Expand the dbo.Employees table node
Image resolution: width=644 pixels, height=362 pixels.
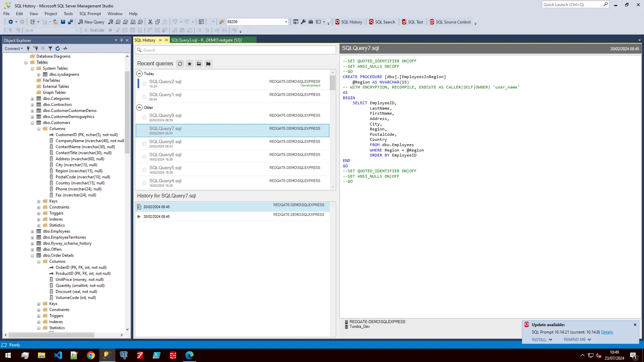pyautogui.click(x=33, y=232)
